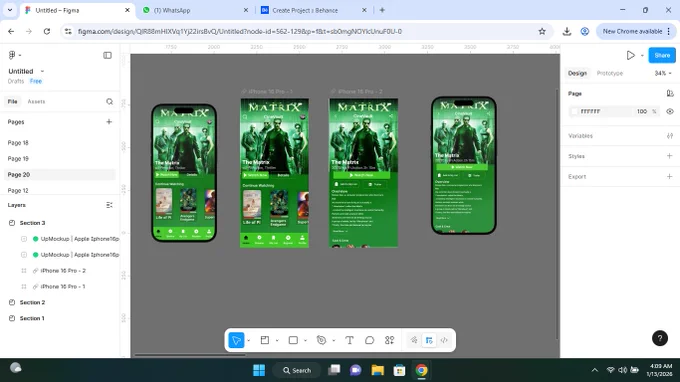This screenshot has height=382, width=680.
Task: Click the Present play icon
Action: click(x=631, y=55)
